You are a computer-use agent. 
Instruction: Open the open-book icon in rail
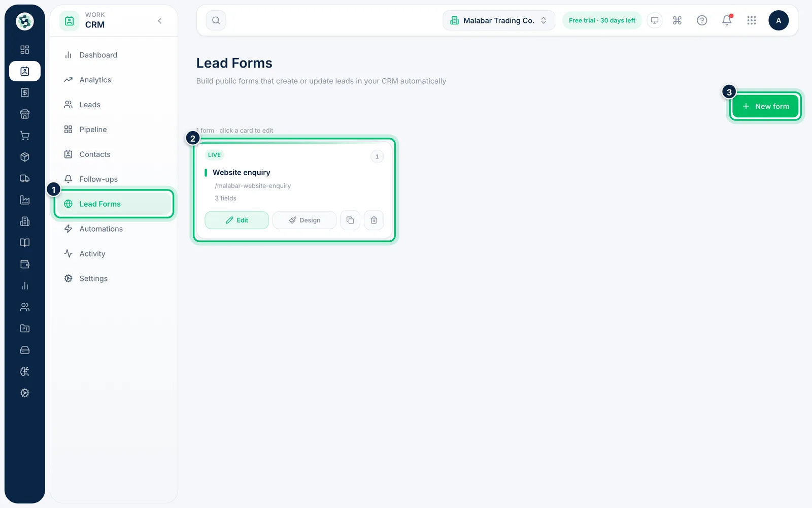click(x=24, y=243)
